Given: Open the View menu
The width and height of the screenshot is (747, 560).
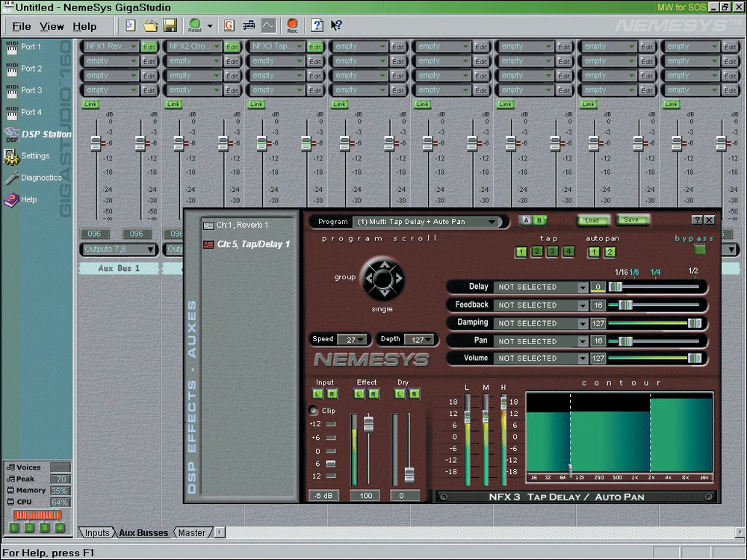Looking at the screenshot, I should pyautogui.click(x=52, y=26).
